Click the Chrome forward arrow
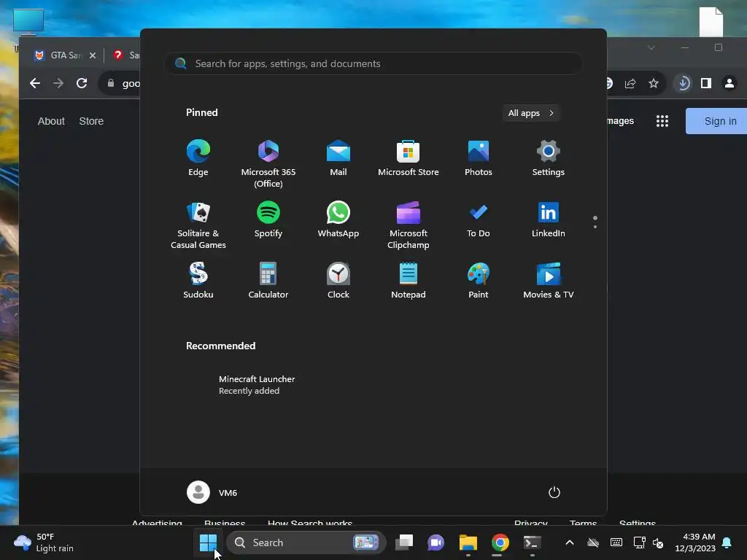 (58, 83)
